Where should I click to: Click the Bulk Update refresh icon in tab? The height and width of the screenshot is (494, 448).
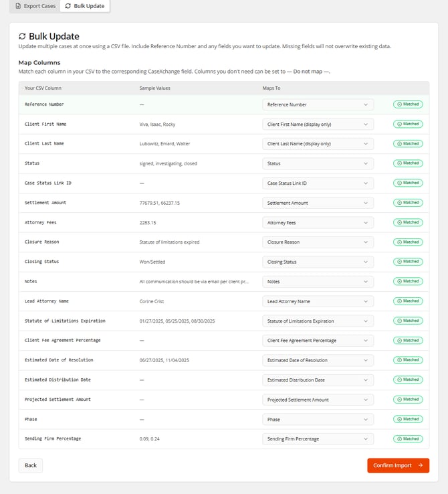click(68, 6)
